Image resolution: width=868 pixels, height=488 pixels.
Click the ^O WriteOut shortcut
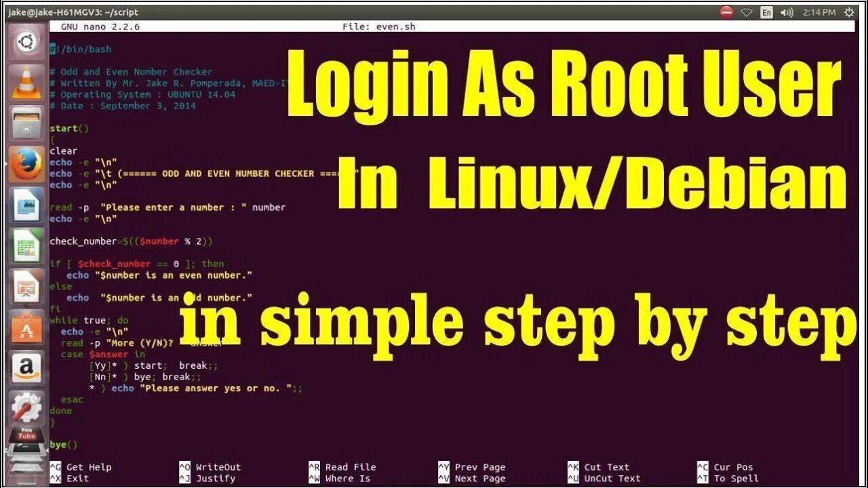[x=210, y=467]
